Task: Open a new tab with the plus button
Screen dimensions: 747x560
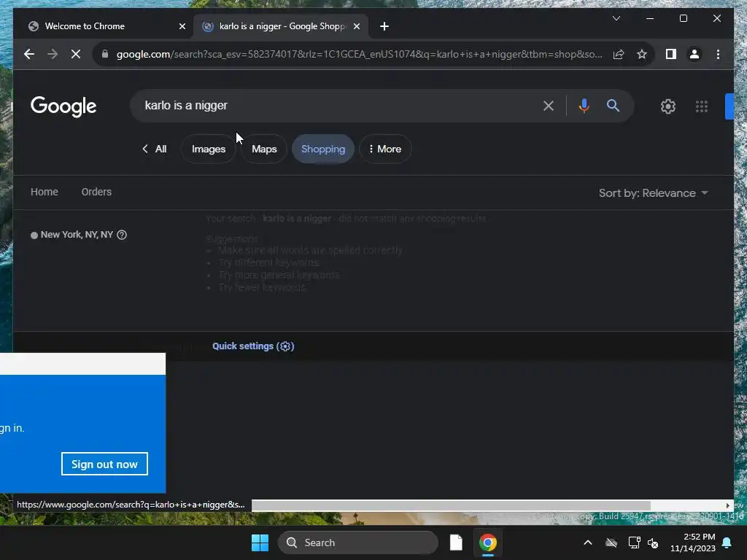Action: 384,27
